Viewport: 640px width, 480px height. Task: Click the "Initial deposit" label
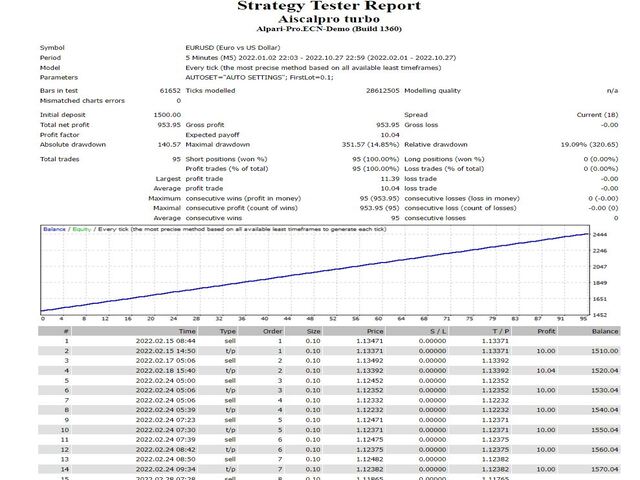pyautogui.click(x=62, y=115)
